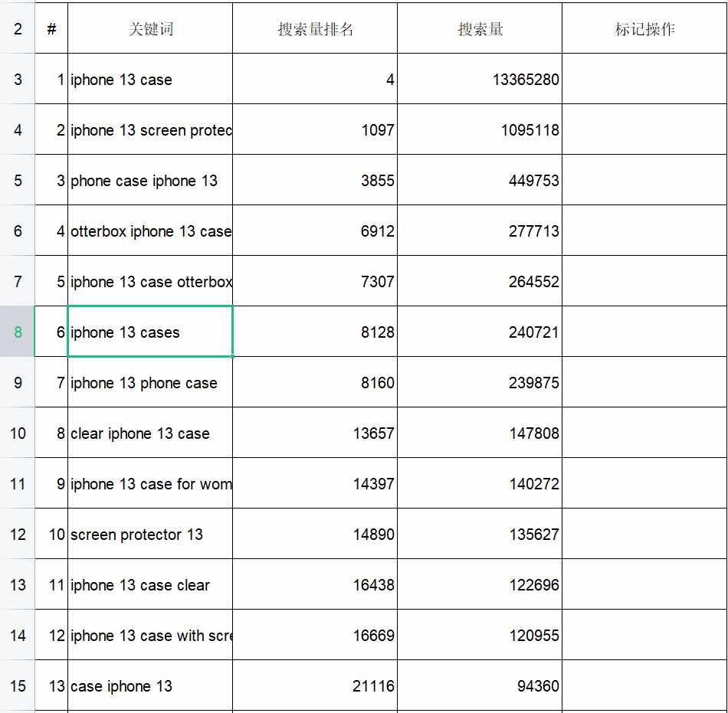Select search volume 1095118
This screenshot has width=728, height=713.
point(480,129)
